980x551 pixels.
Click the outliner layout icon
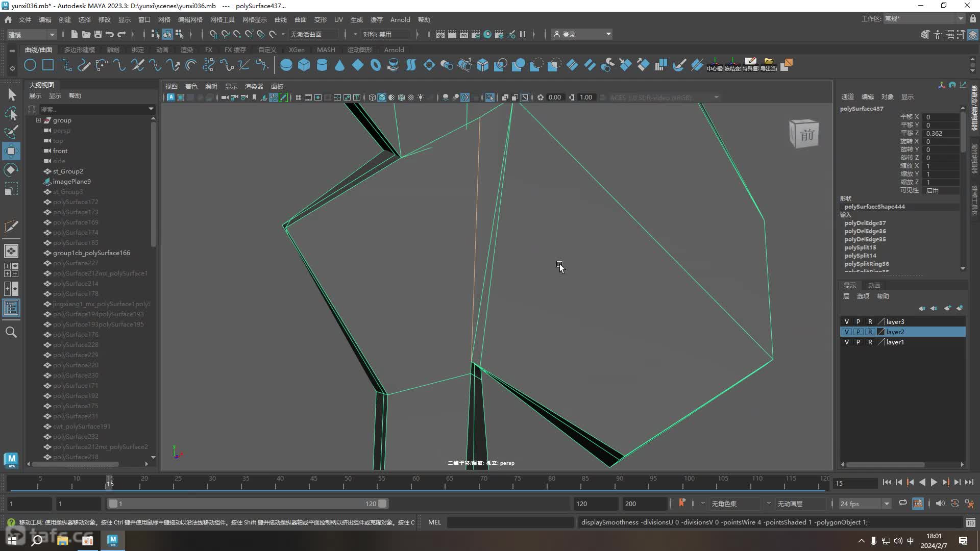tap(11, 308)
